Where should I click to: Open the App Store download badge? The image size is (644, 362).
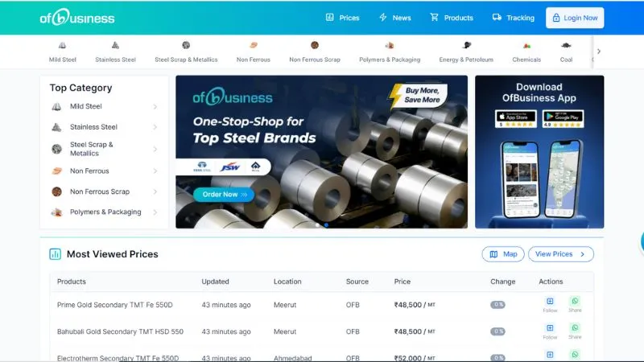pyautogui.click(x=516, y=118)
